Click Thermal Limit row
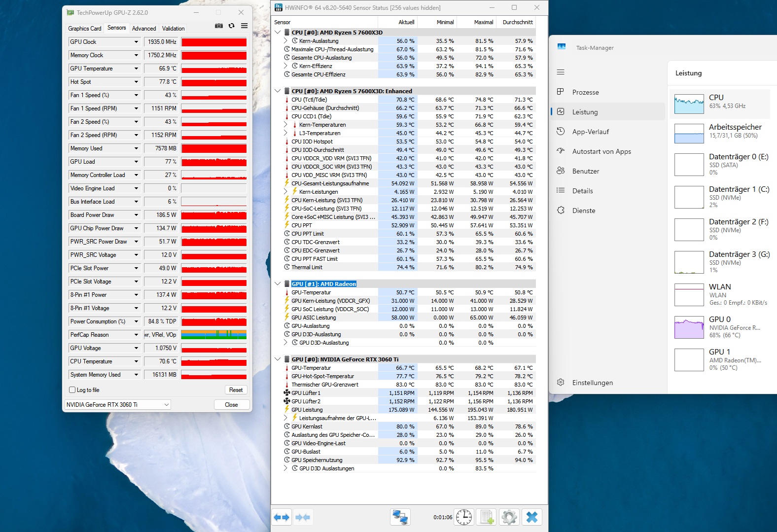Image resolution: width=777 pixels, height=532 pixels. (x=403, y=267)
